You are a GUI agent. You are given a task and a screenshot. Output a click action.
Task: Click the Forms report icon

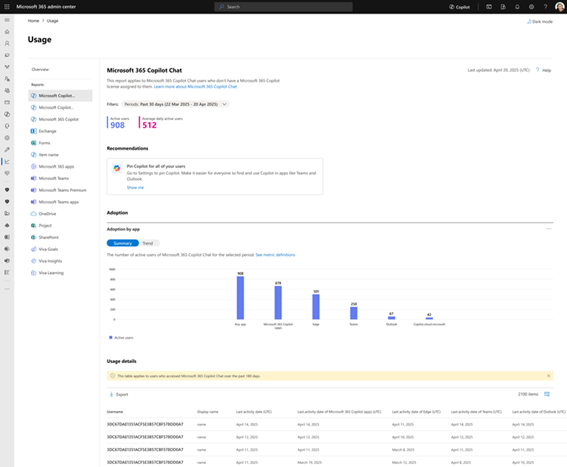tap(34, 143)
